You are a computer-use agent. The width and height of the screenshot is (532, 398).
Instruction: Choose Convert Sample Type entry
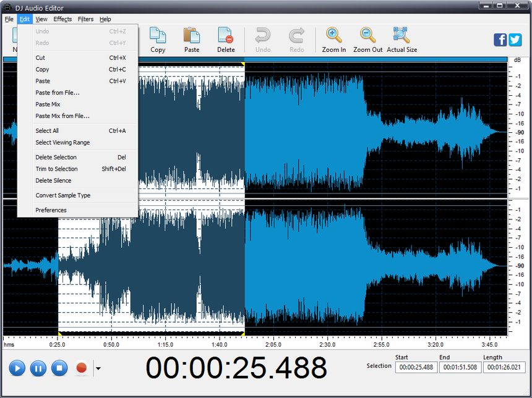click(78, 195)
